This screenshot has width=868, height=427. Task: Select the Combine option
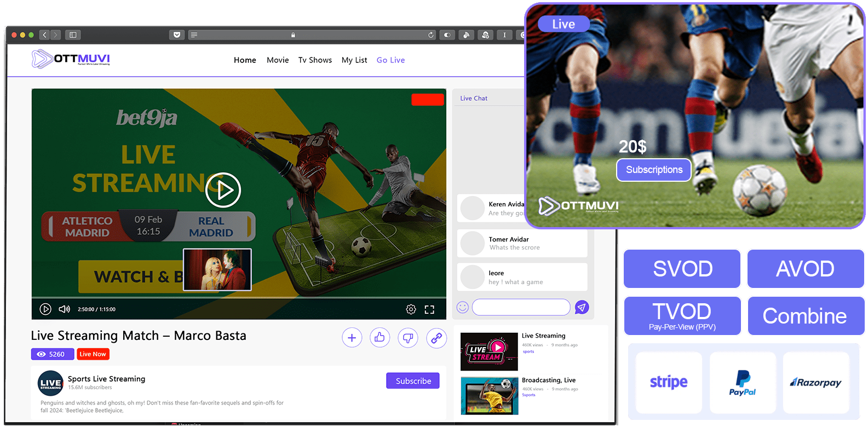806,316
